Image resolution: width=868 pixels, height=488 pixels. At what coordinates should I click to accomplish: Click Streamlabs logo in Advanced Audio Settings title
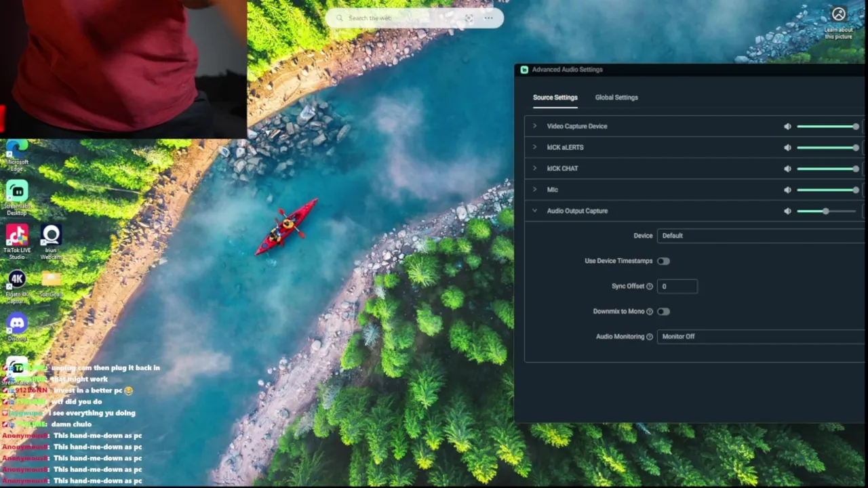click(x=524, y=69)
